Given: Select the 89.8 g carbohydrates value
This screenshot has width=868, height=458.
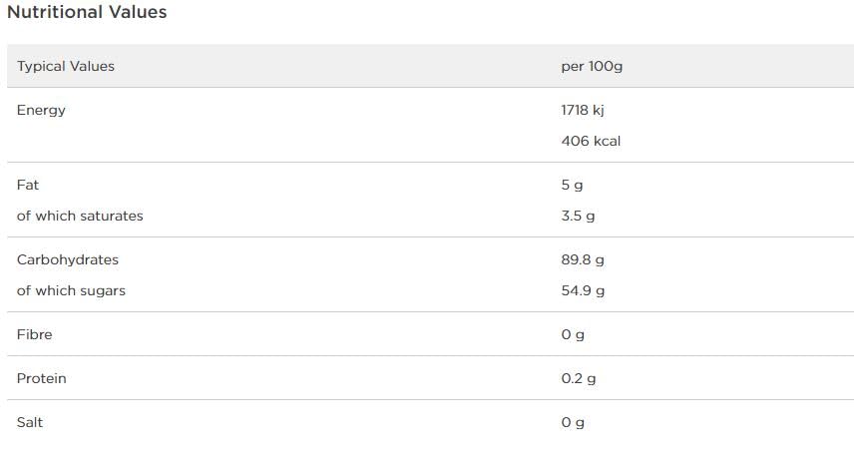Looking at the screenshot, I should coord(583,259).
